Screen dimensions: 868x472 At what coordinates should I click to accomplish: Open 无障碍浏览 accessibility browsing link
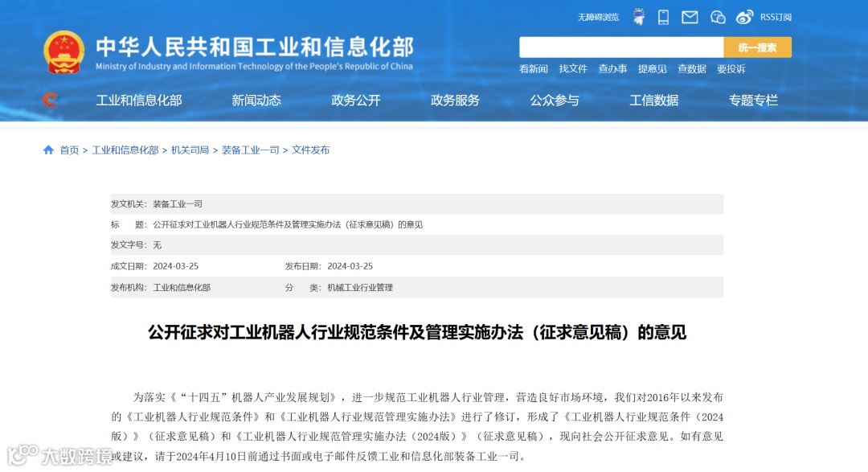click(599, 17)
